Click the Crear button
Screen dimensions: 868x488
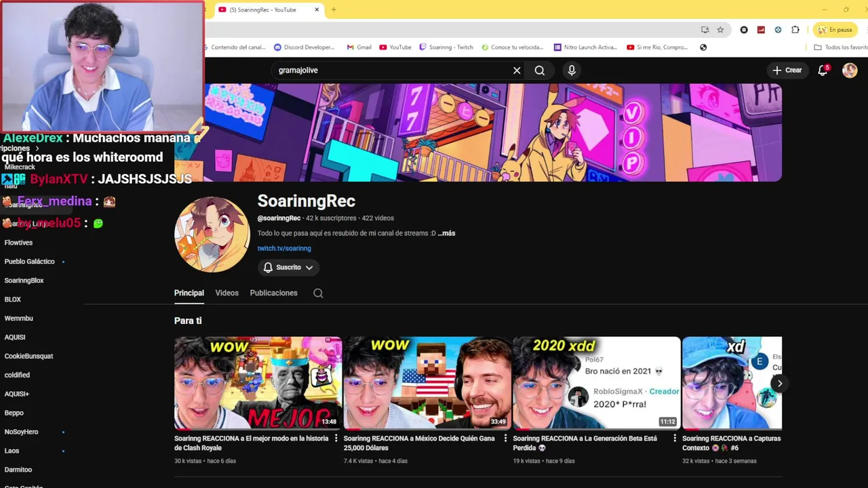[x=787, y=70]
